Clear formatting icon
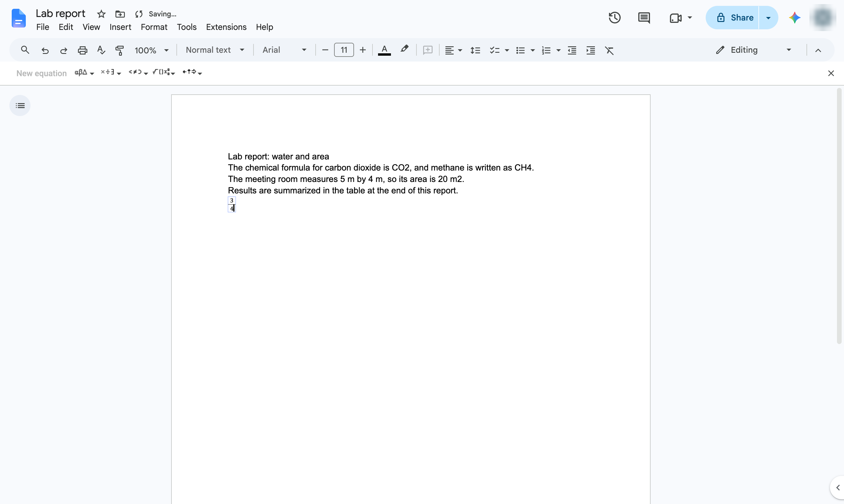This screenshot has width=844, height=504. tap(609, 50)
